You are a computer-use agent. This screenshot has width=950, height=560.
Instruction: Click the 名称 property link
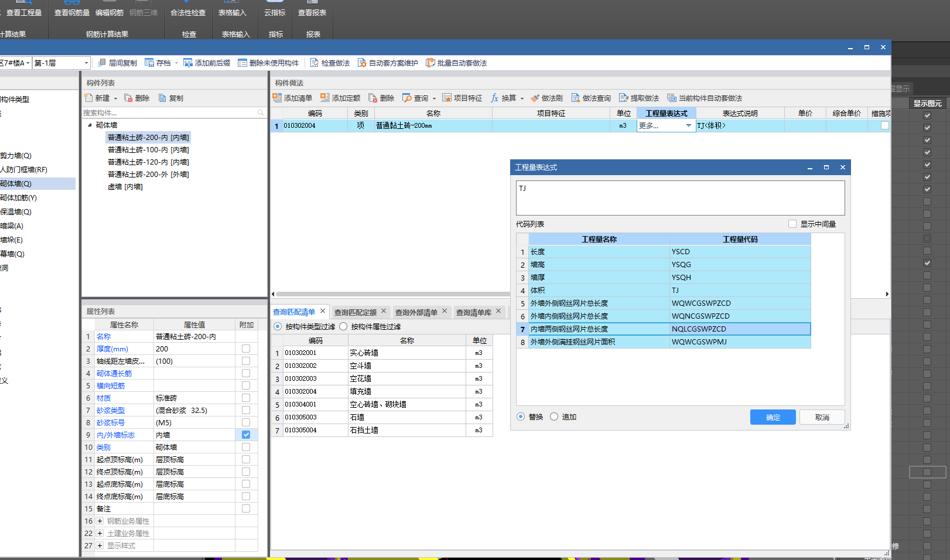point(104,336)
